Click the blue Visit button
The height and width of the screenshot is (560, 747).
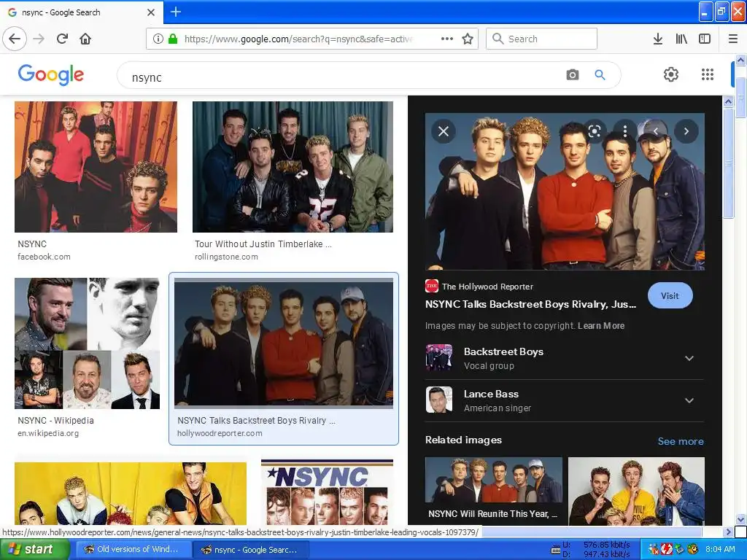click(x=670, y=296)
